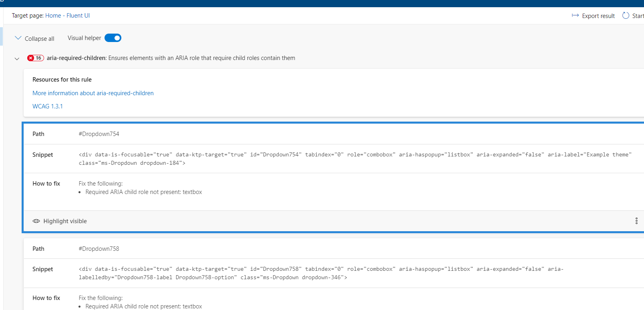Click the Export result button label
Viewport: 644px width, 310px height.
(x=598, y=16)
